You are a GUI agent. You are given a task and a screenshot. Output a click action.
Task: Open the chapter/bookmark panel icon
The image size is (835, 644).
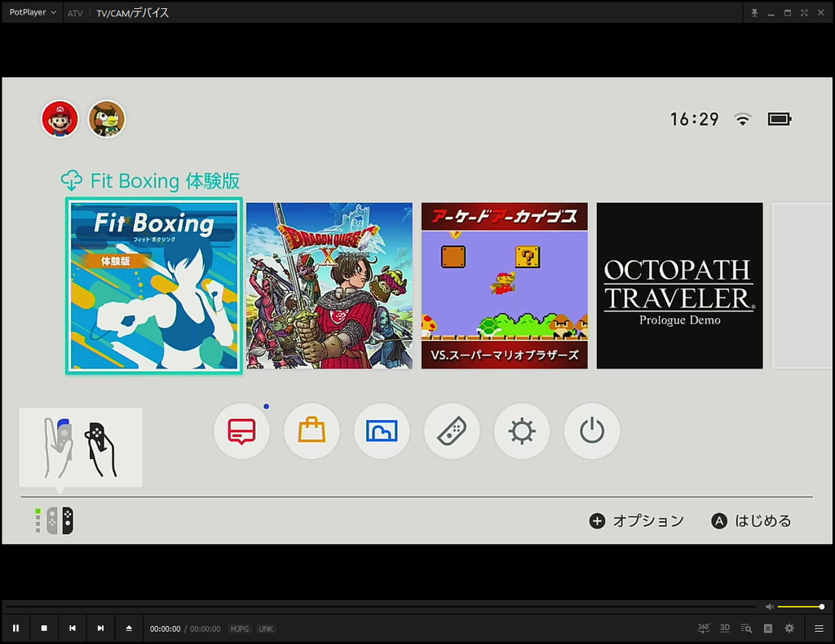click(768, 629)
